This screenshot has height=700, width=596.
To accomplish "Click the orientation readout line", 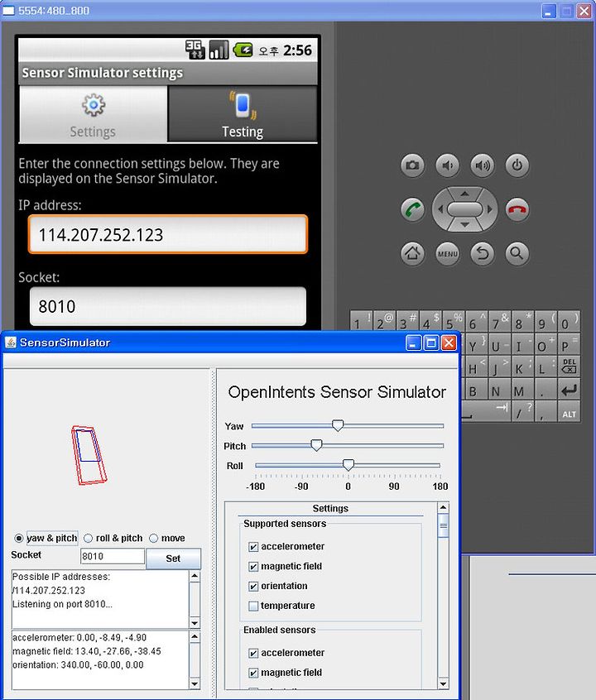I will pos(78,665).
